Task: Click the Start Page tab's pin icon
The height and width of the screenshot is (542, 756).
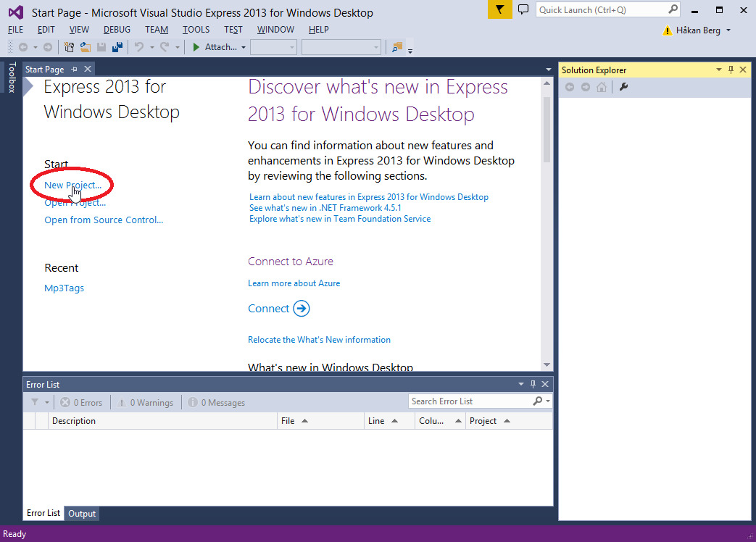Action: [x=74, y=70]
